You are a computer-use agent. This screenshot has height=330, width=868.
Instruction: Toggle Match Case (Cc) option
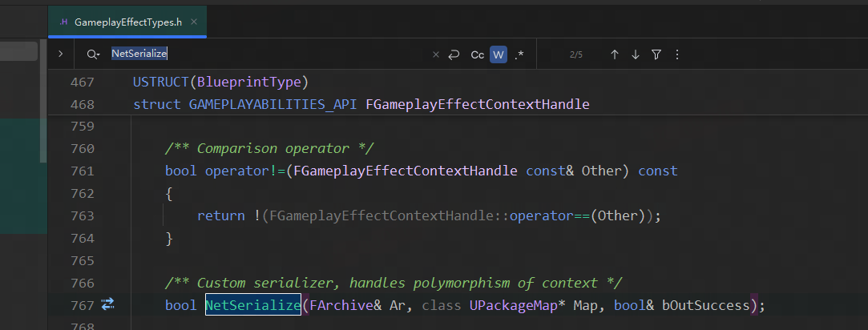pyautogui.click(x=477, y=54)
